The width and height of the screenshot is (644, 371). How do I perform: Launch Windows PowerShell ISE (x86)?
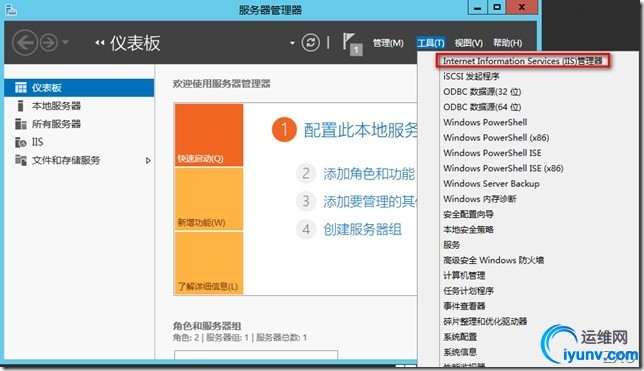(503, 168)
